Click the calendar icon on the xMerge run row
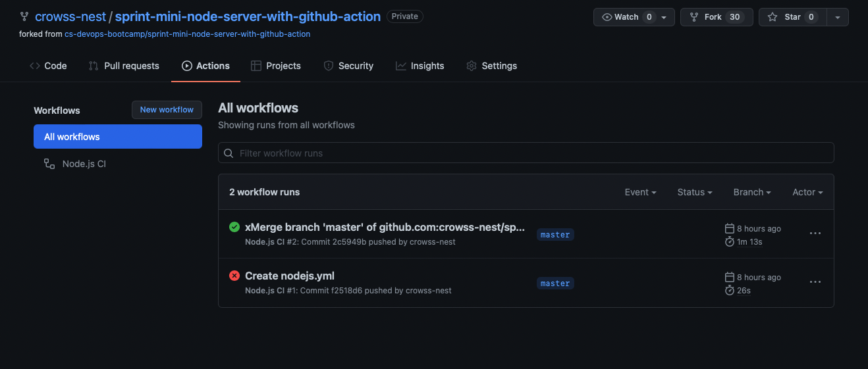 (x=729, y=228)
